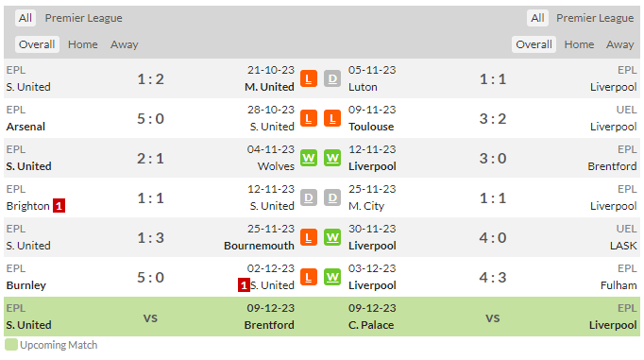
Task: Click the W badge next to 30-11-23 Liverpool
Action: 332,237
